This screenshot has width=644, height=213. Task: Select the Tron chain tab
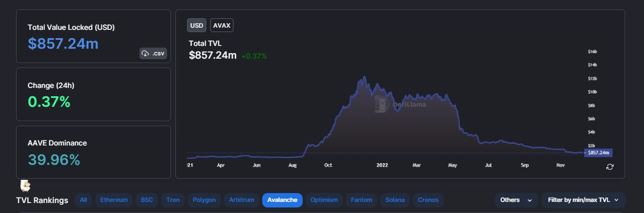(173, 200)
